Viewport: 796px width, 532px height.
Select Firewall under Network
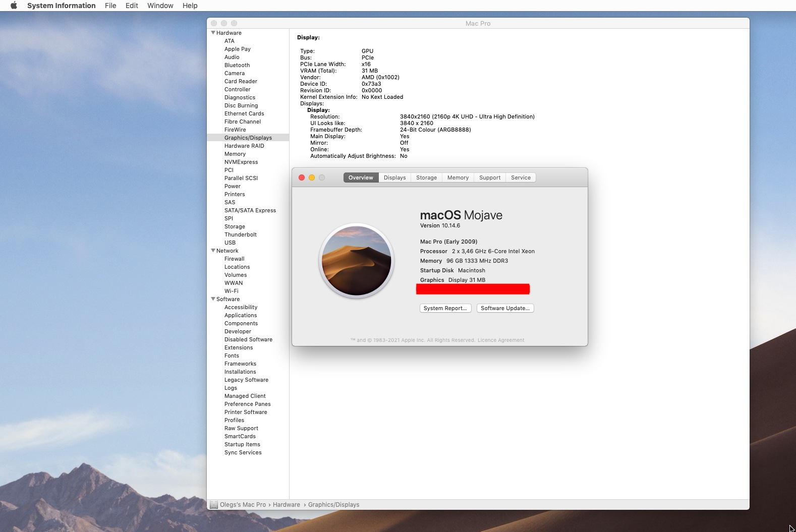pos(235,259)
